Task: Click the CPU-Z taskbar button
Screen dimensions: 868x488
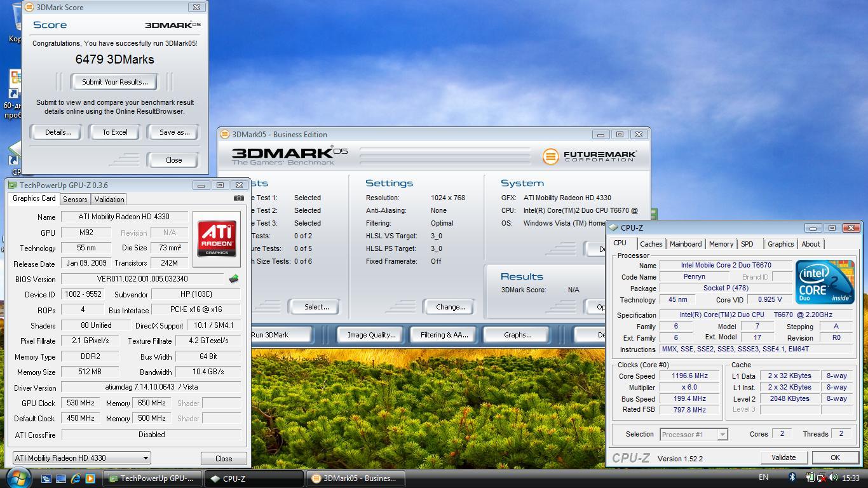Action: (255, 478)
